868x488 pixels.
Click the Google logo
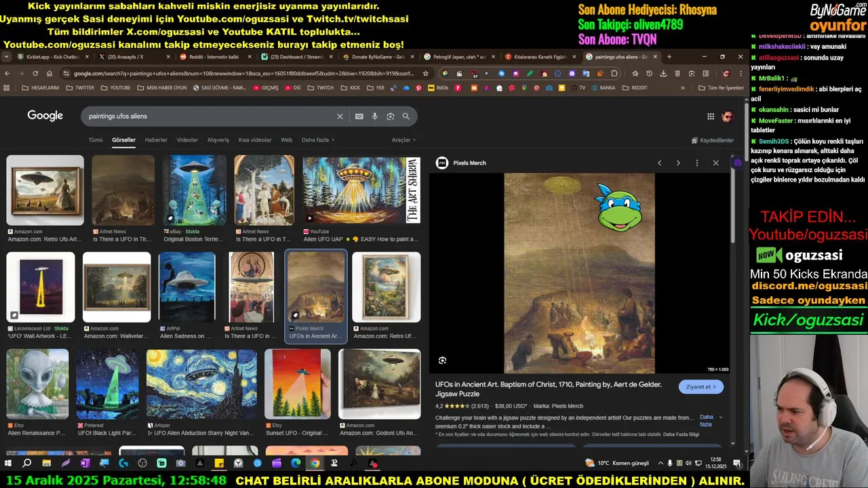click(45, 116)
